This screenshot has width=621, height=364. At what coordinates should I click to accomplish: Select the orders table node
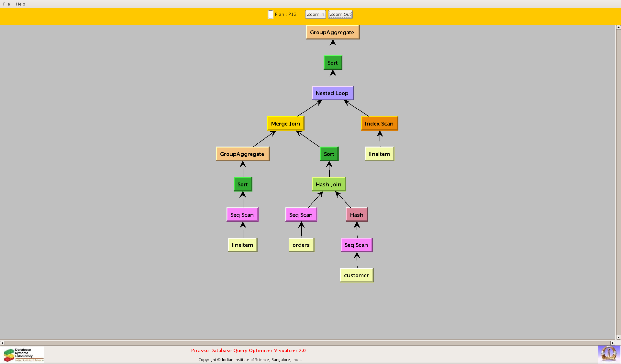pos(301,245)
